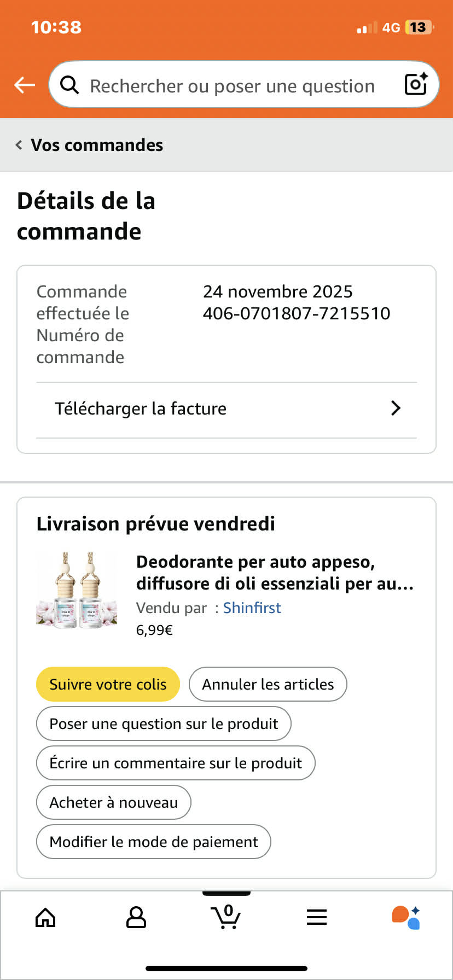Open the account profile tab
The width and height of the screenshot is (453, 980).
point(136,918)
